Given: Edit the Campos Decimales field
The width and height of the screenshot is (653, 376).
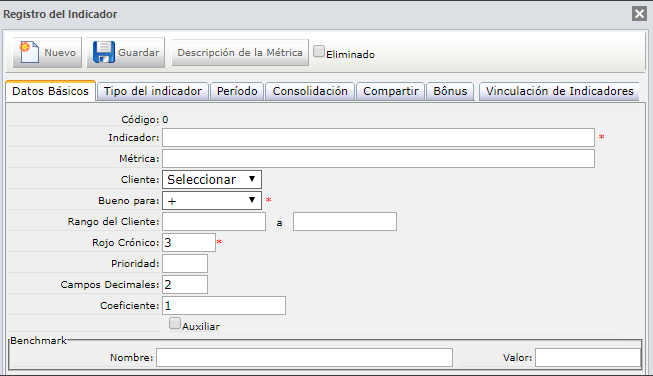Looking at the screenshot, I should point(185,284).
